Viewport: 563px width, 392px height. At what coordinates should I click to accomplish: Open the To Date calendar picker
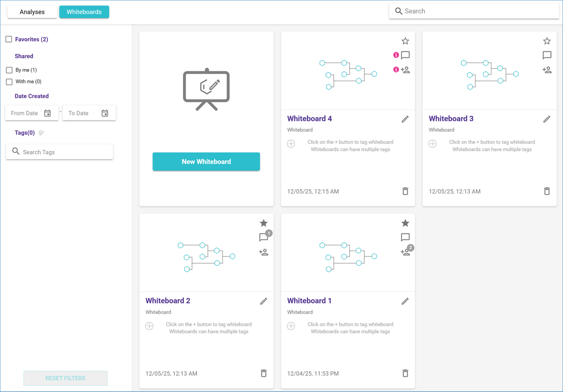pyautogui.click(x=105, y=113)
